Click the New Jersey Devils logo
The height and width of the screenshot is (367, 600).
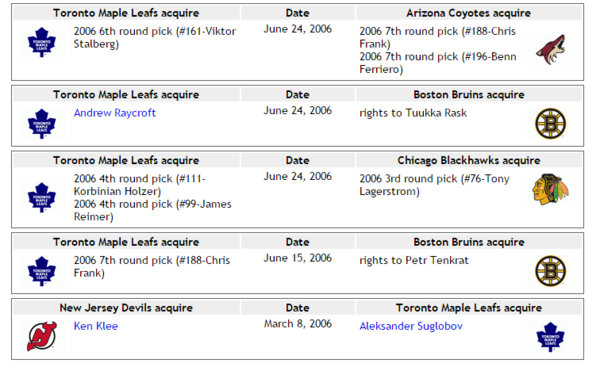[42, 336]
